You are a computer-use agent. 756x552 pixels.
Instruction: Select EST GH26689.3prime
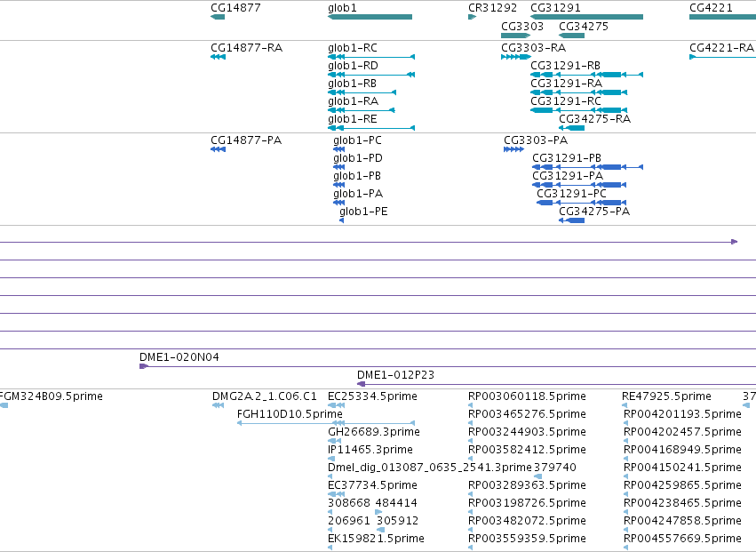335,441
